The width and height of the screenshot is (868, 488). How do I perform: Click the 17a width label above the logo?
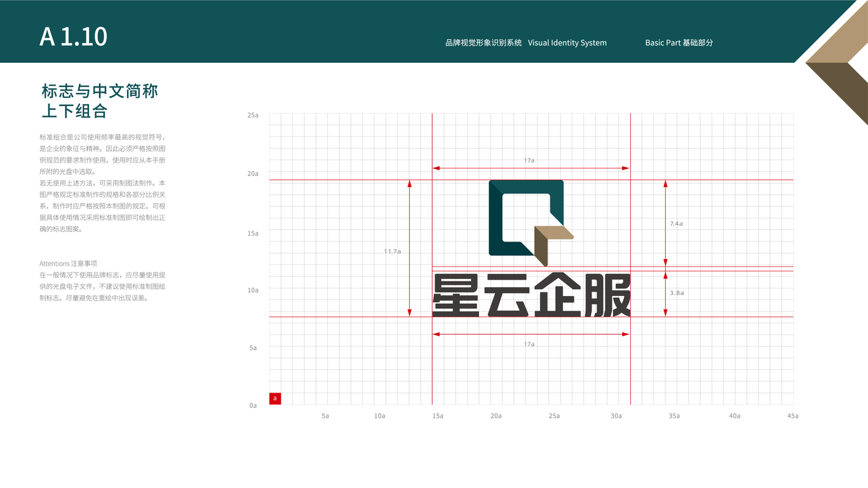(x=529, y=160)
